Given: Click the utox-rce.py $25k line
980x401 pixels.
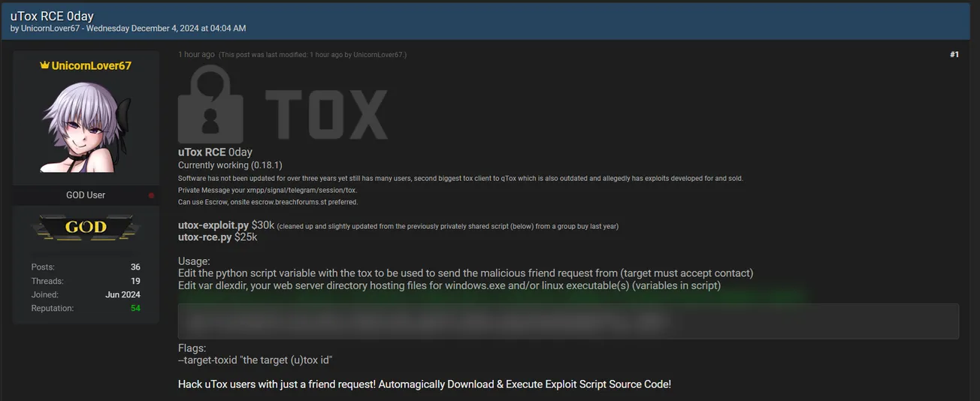Looking at the screenshot, I should (217, 237).
